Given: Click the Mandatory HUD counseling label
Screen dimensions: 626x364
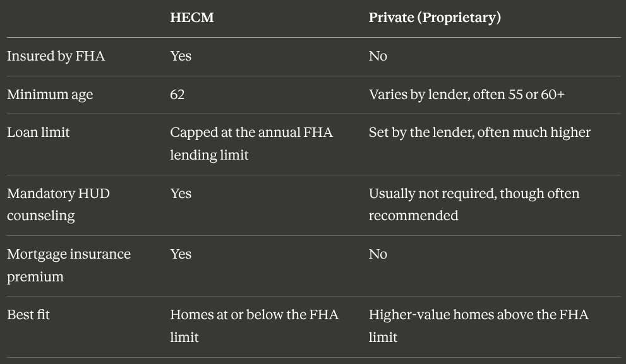Looking at the screenshot, I should pyautogui.click(x=58, y=204).
